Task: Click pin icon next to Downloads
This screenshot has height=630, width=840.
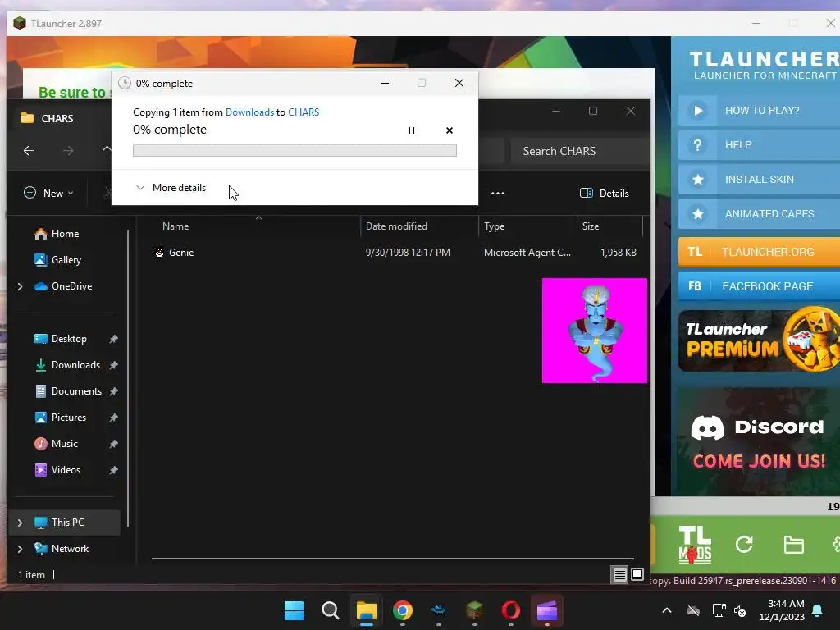Action: pyautogui.click(x=113, y=365)
